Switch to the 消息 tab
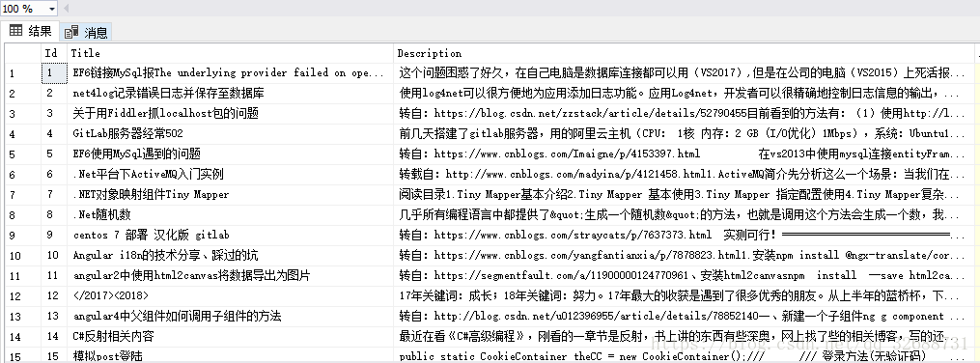Viewport: 980px width, 363px height. tap(86, 32)
